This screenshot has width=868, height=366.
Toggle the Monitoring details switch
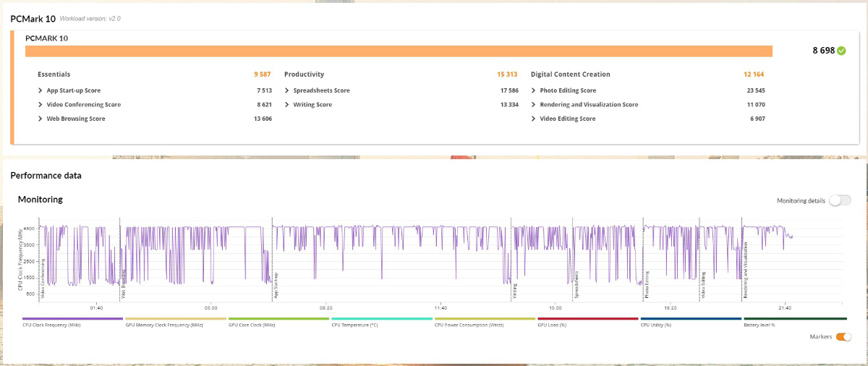pyautogui.click(x=840, y=200)
